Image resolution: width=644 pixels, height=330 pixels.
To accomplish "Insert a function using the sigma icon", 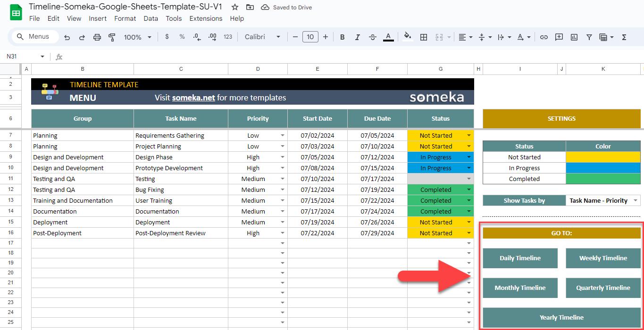I will pos(624,36).
